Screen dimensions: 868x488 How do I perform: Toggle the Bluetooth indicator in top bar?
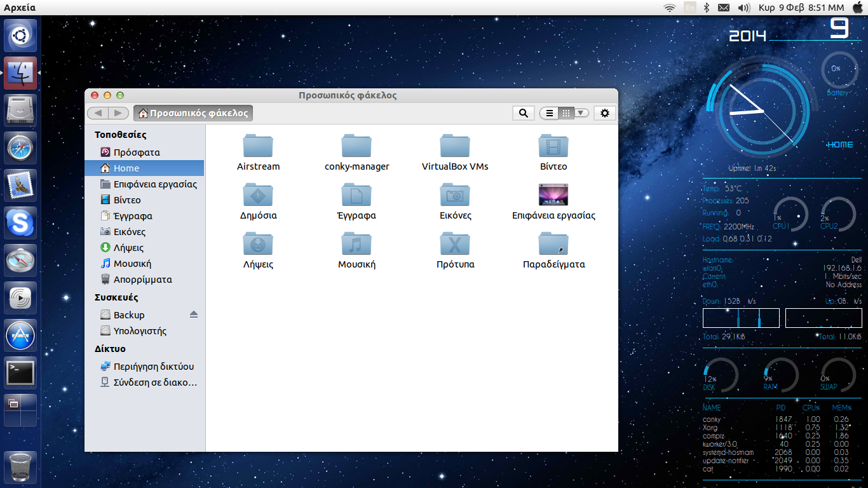pos(706,8)
